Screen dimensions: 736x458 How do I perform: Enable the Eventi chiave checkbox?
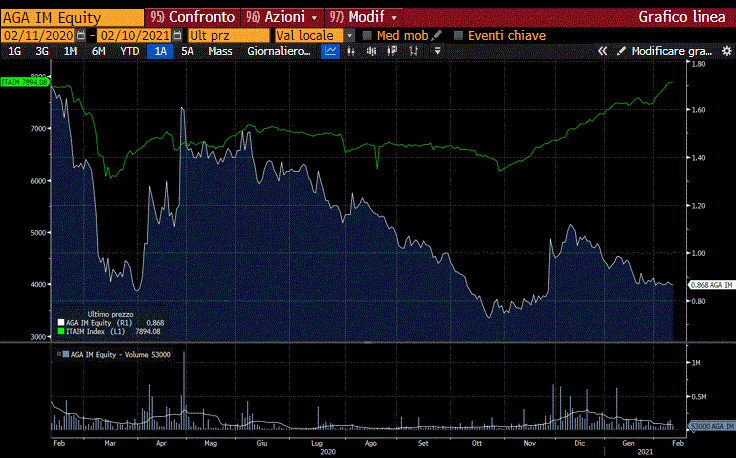(459, 35)
